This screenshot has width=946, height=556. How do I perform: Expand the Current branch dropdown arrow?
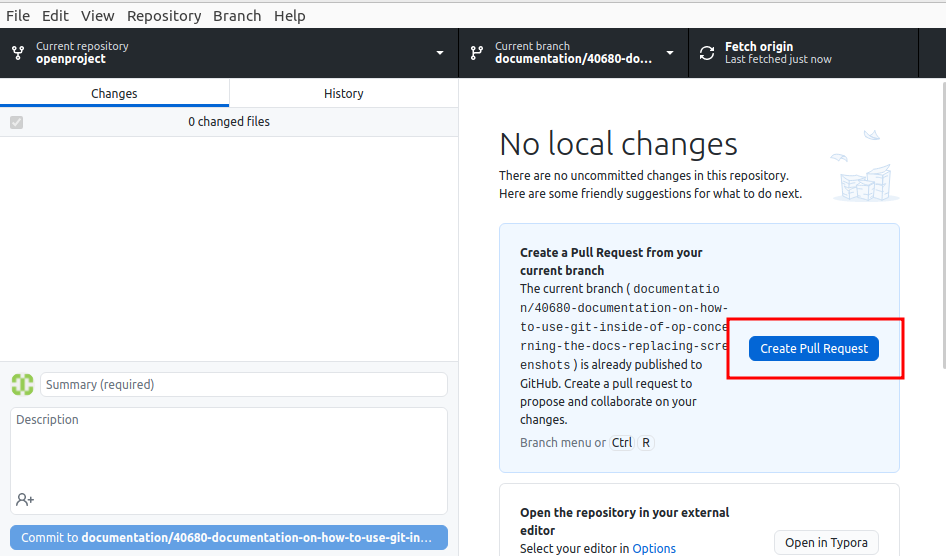(669, 53)
